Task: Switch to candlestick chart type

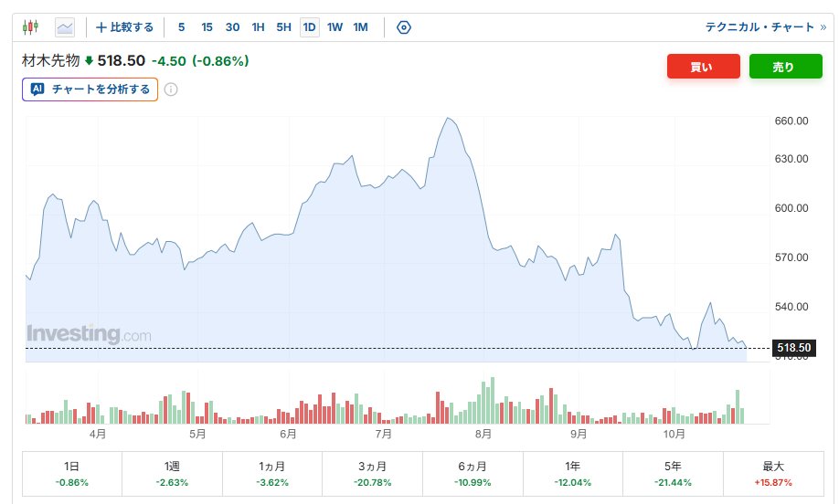Action: [x=30, y=26]
